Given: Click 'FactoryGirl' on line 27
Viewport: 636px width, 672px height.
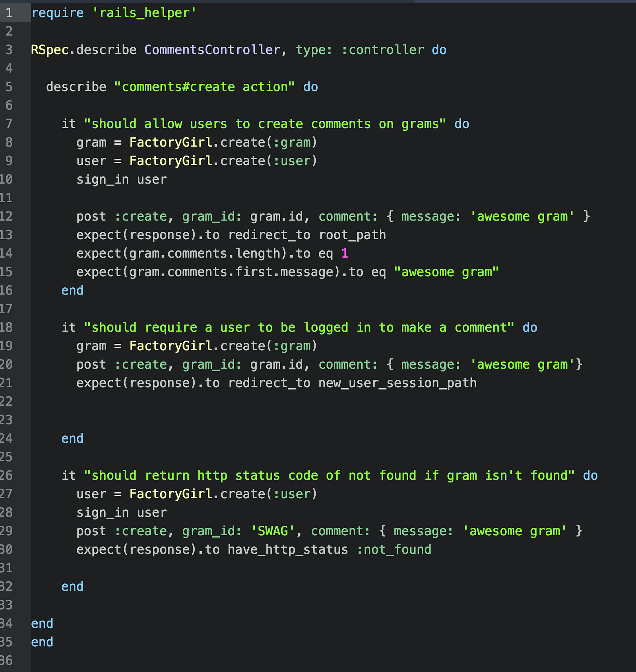Looking at the screenshot, I should (x=171, y=494).
